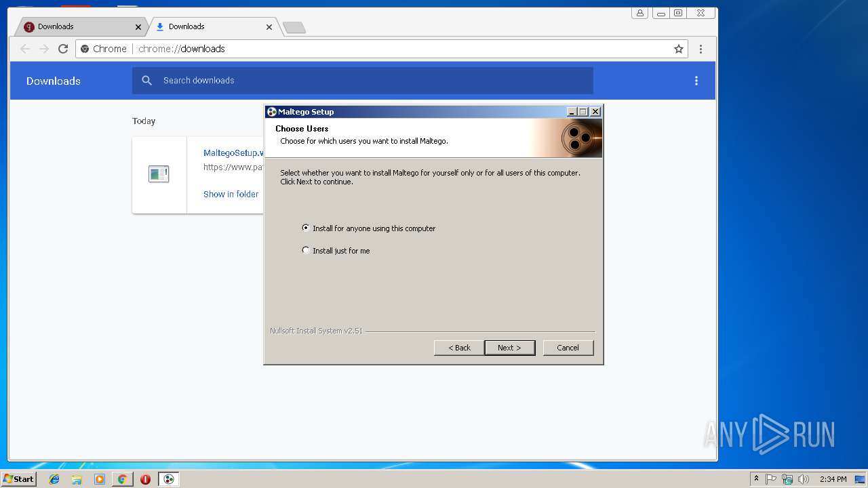
Task: Close the Maltego Setup dialog
Action: click(595, 112)
